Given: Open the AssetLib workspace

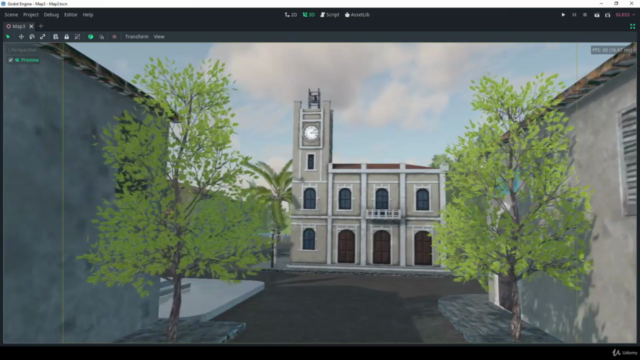Looking at the screenshot, I should [x=357, y=15].
